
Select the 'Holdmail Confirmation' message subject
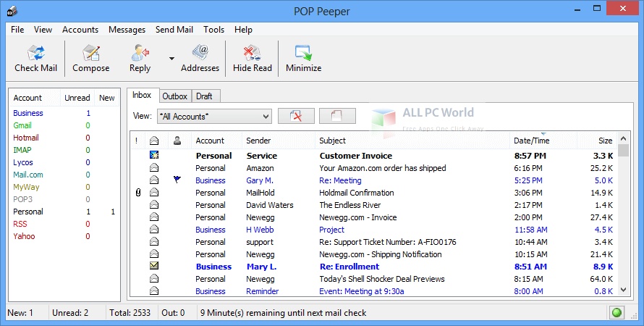coord(357,193)
